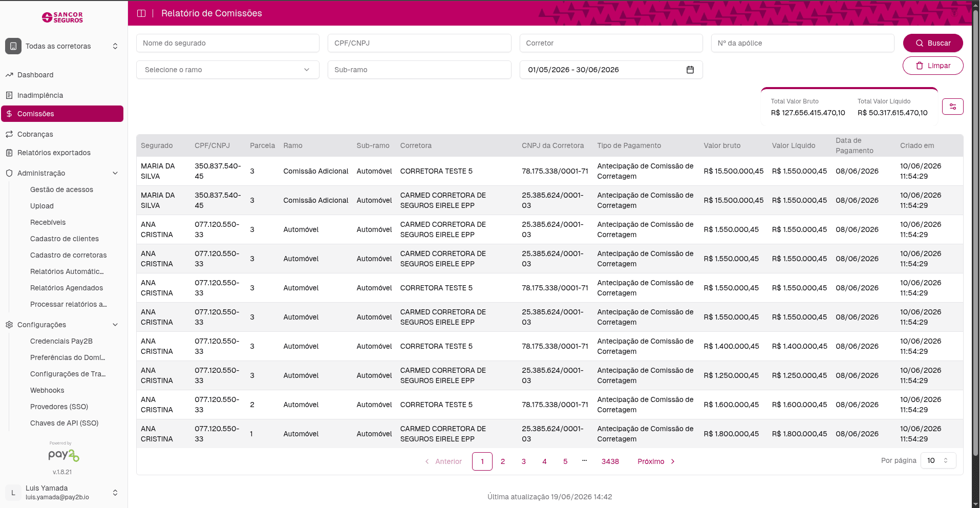The image size is (980, 508).
Task: Open the filter settings sliders icon
Action: point(952,107)
